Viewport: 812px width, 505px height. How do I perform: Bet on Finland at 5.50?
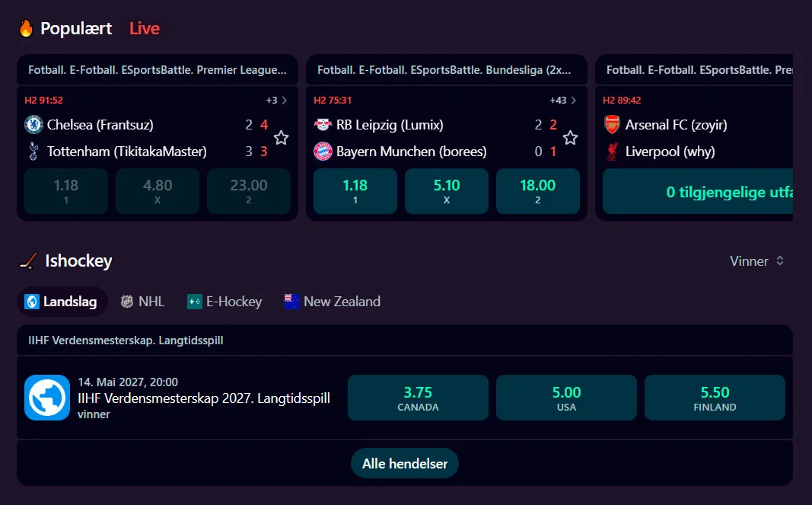[x=715, y=398]
